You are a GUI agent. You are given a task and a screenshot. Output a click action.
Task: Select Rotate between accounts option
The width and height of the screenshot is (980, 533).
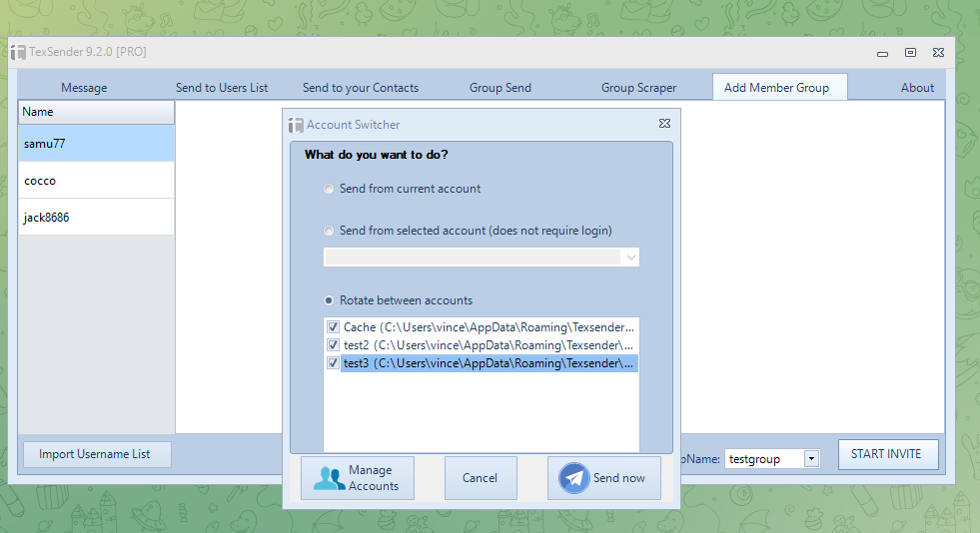point(329,300)
